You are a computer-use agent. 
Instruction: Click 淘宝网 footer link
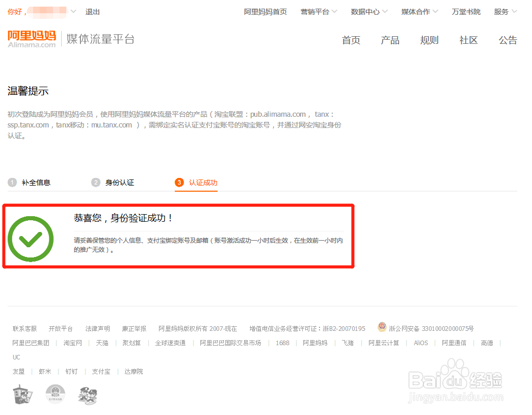[72, 343]
